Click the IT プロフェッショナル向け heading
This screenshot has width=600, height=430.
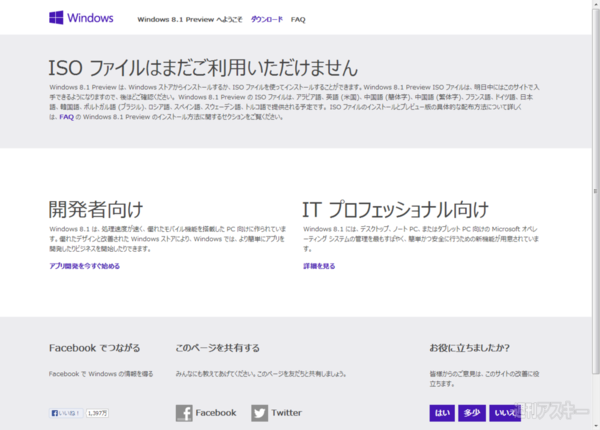click(x=396, y=210)
